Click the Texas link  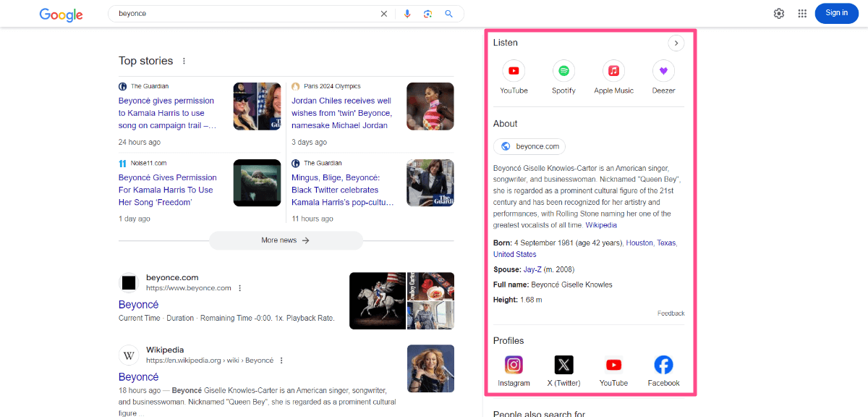[666, 243]
